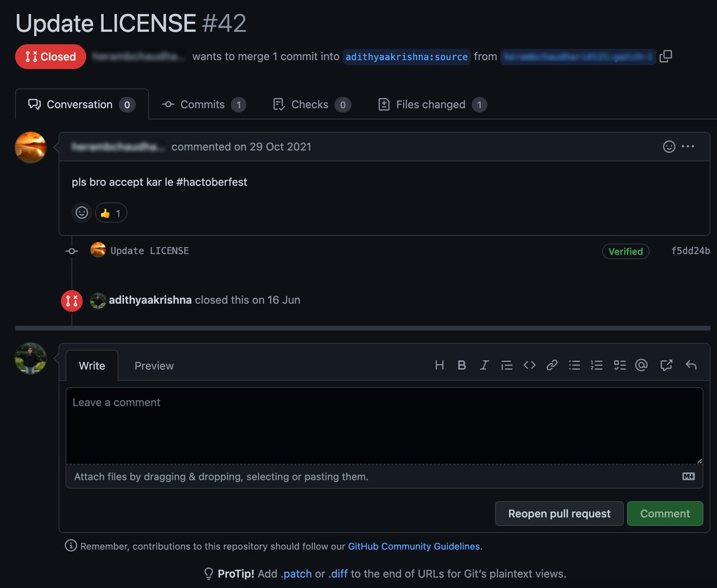Insert a numbered list
Viewport: 717px width, 588px height.
coord(596,365)
